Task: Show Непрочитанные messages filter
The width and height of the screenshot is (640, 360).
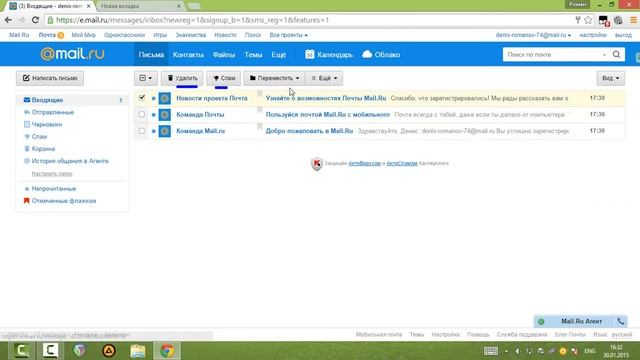Action: click(x=53, y=189)
